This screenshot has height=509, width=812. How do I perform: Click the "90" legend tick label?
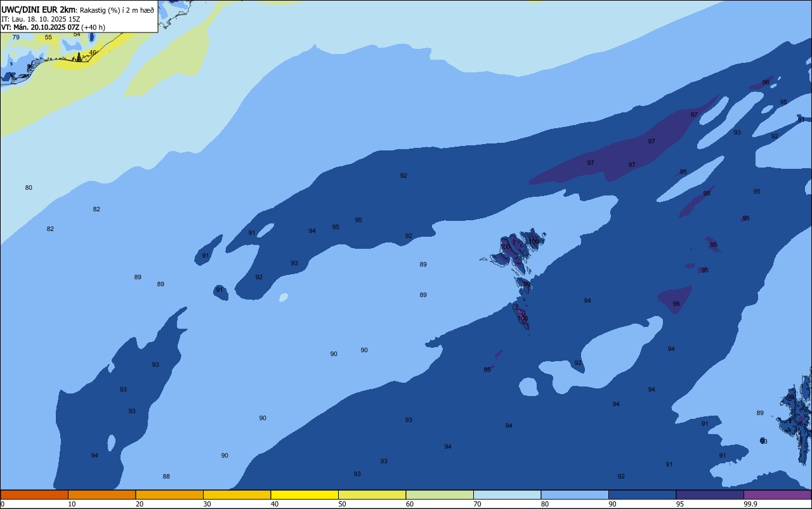[x=612, y=504]
